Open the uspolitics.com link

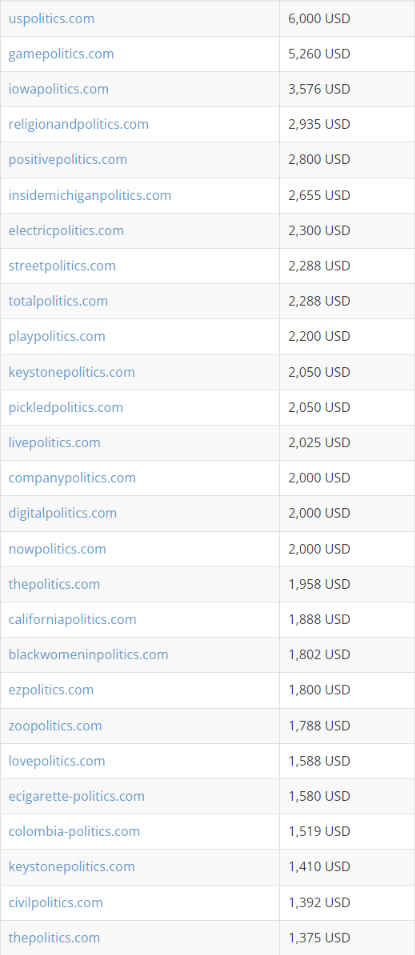click(51, 18)
